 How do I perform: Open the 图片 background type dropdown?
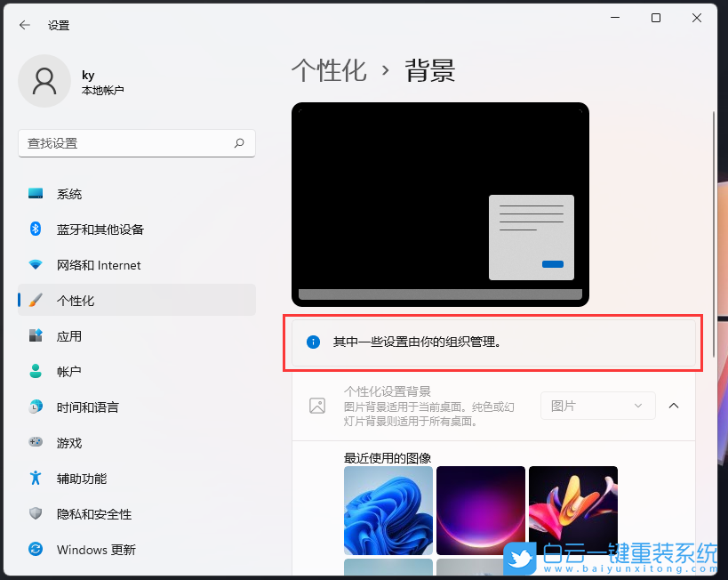pos(597,406)
